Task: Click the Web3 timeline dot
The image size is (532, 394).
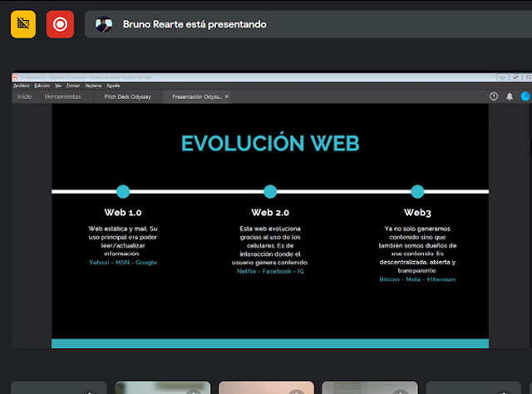Action: (x=417, y=191)
